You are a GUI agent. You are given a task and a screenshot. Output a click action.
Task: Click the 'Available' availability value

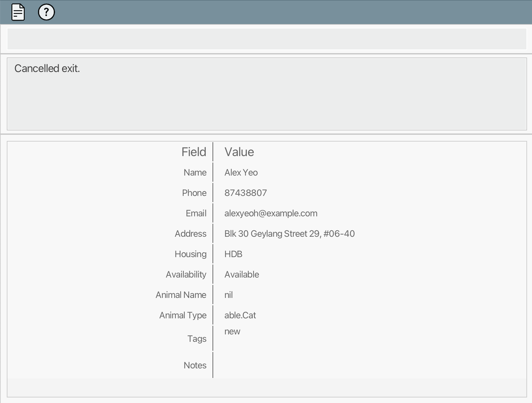tap(242, 274)
